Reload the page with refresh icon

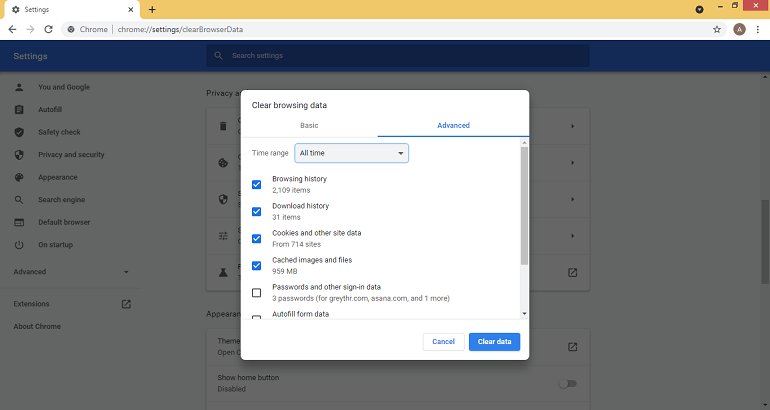[48, 29]
